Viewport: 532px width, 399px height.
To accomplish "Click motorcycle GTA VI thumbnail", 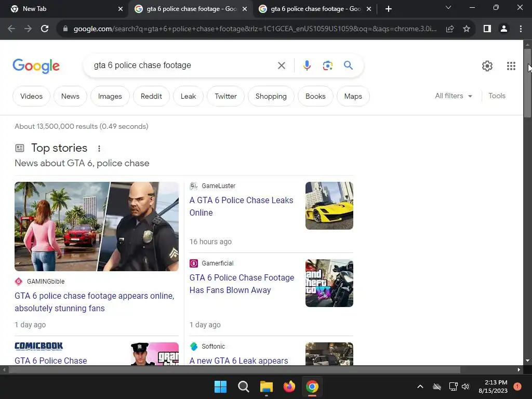I will [329, 283].
